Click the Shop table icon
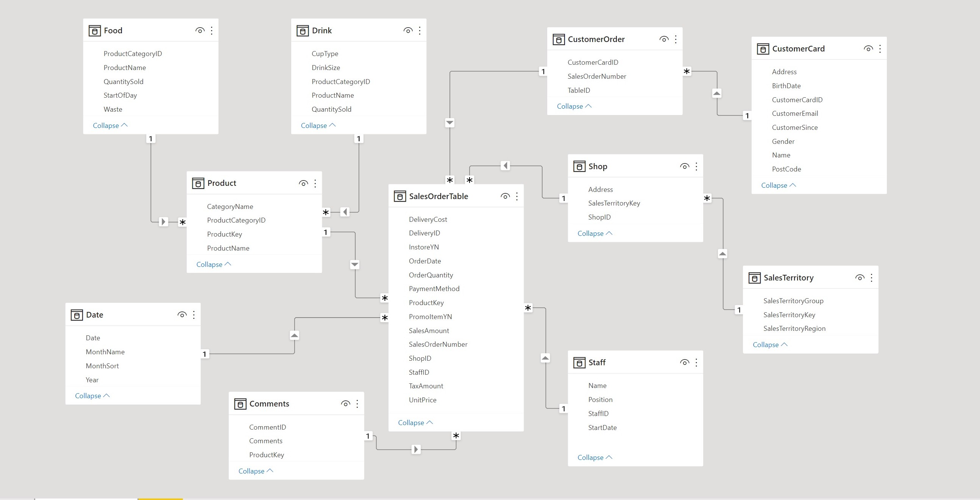The width and height of the screenshot is (980, 500). coord(579,166)
